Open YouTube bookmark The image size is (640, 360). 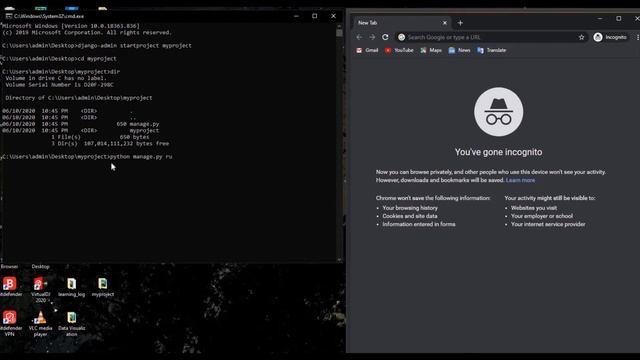point(399,50)
